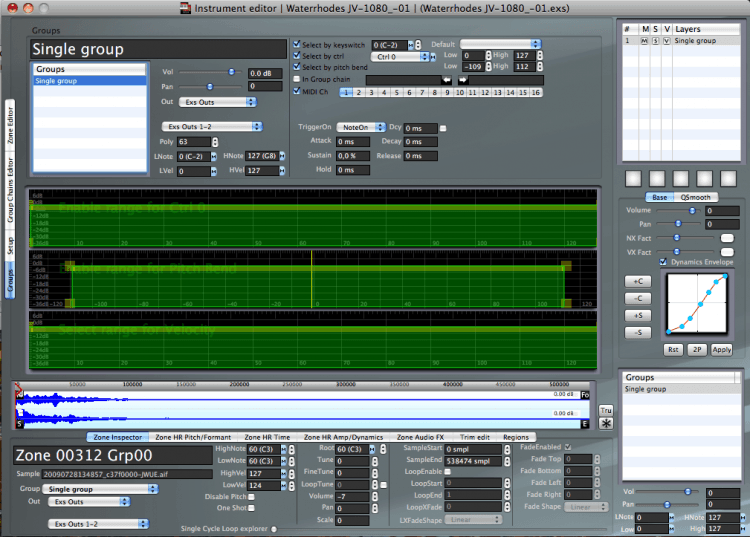750x537 pixels.
Task: Toggle the S solo icon for Single group layer
Action: coord(656,41)
